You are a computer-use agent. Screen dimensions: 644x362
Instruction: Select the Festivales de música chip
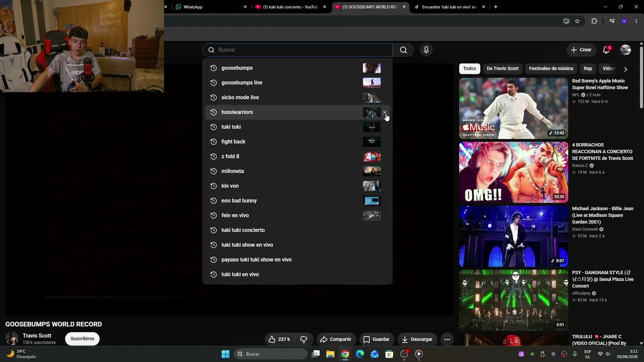tap(551, 68)
